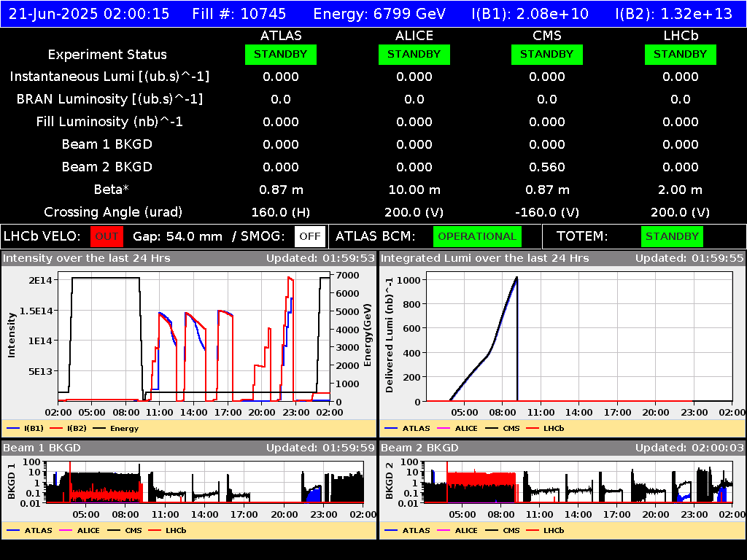Click the Experiment Status row label
Viewport: 747px width, 560px height.
pos(107,55)
